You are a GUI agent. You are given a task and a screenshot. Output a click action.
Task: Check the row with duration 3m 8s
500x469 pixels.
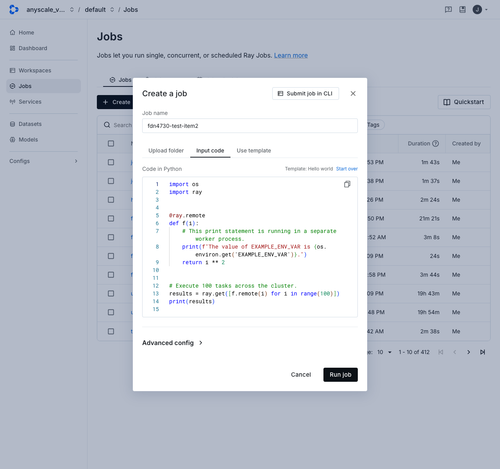point(111,237)
